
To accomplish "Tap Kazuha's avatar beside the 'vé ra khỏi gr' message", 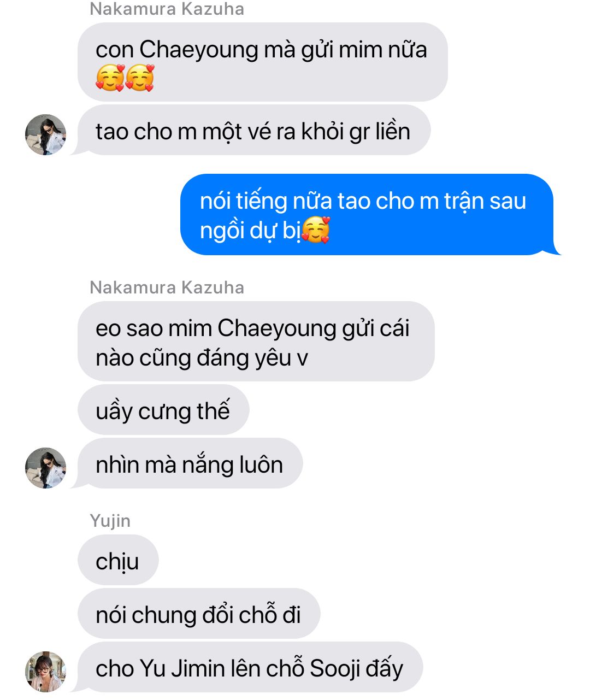I will tap(46, 134).
